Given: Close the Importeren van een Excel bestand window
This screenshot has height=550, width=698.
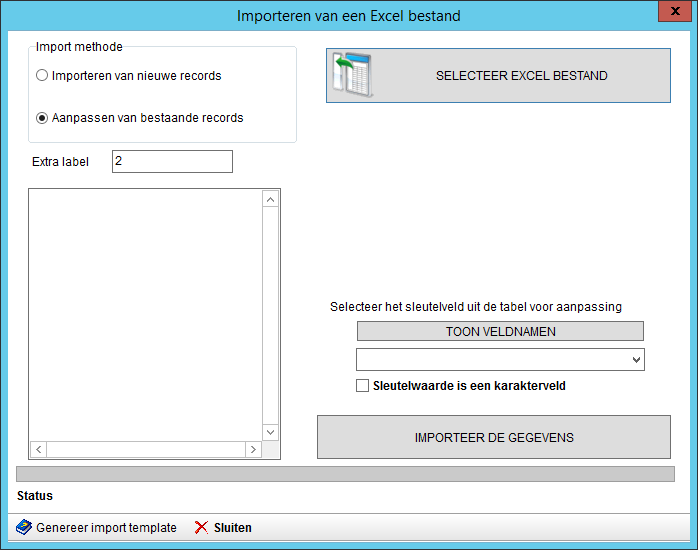Looking at the screenshot, I should tap(675, 11).
